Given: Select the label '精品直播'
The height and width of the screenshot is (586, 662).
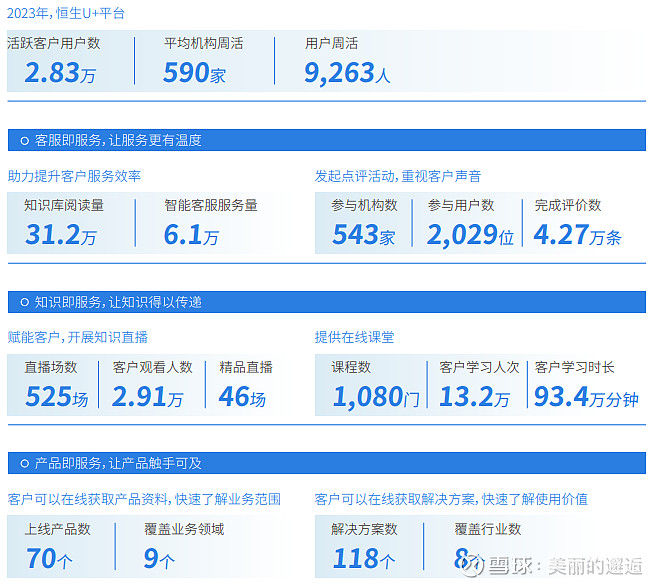Looking at the screenshot, I should [246, 367].
